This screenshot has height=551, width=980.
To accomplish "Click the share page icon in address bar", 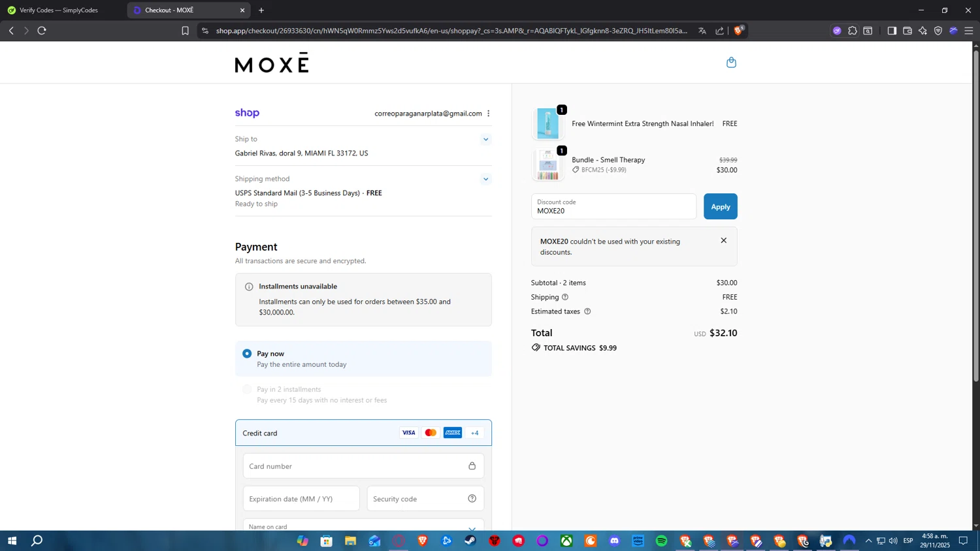I will [719, 31].
